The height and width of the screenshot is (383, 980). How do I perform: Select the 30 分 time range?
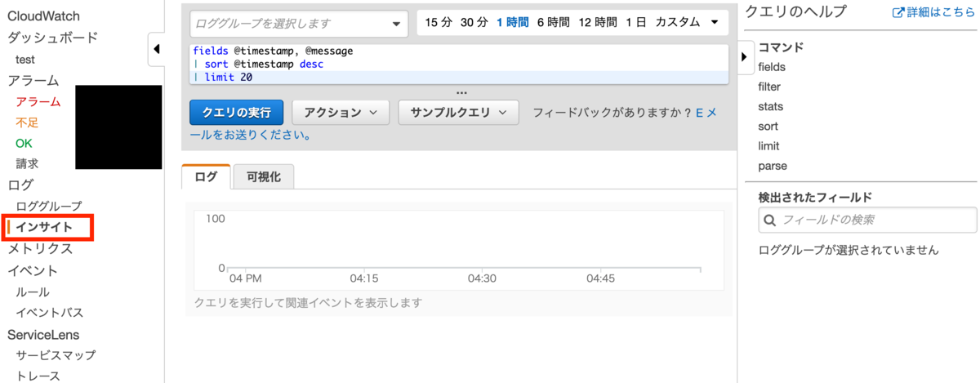click(474, 22)
